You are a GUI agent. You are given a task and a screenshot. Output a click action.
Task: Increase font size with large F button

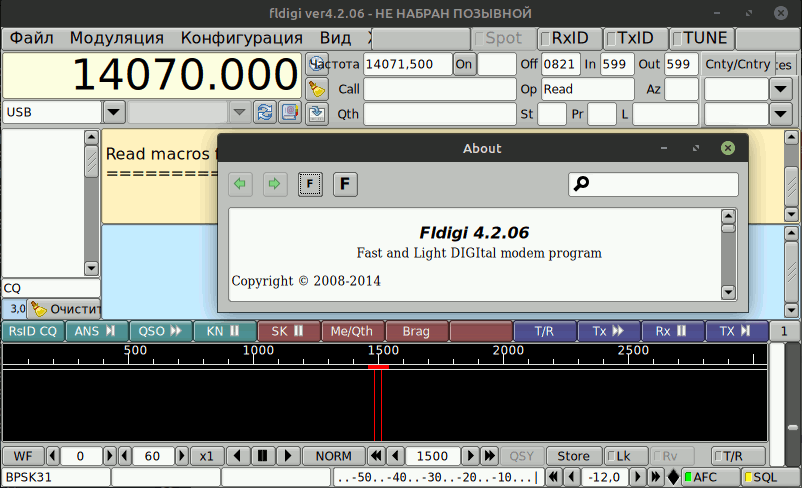[345, 184]
